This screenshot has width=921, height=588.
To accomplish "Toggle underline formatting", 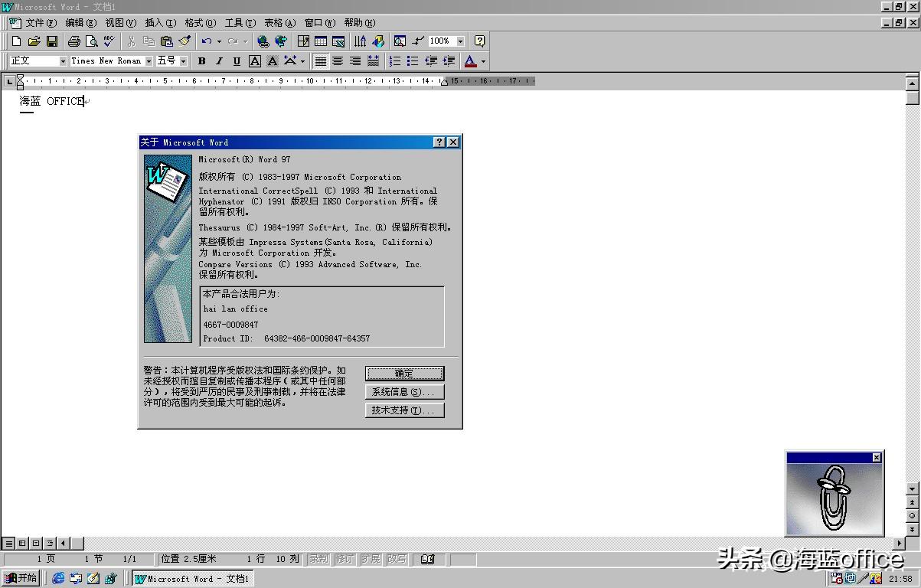I will point(237,61).
